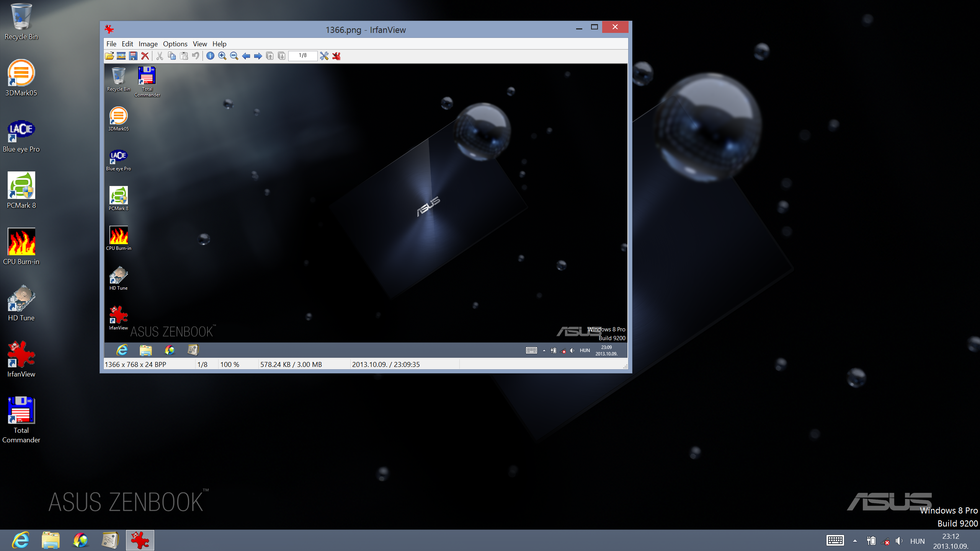980x551 pixels.
Task: Launch Internet Explorer from the taskbar
Action: [21, 540]
